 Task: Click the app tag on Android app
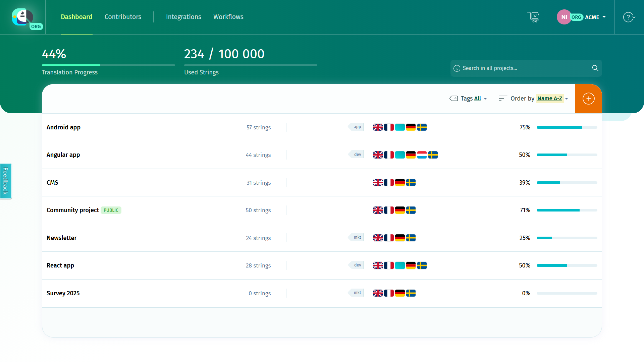[x=356, y=127]
